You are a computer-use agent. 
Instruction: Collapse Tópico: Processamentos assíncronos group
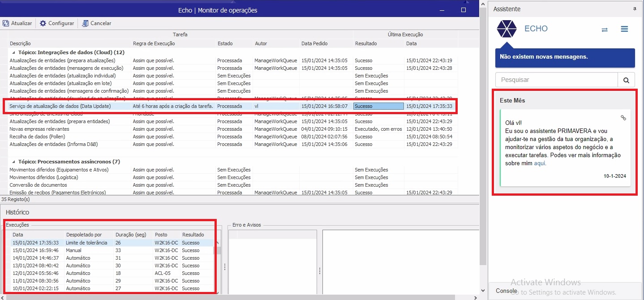tap(13, 162)
